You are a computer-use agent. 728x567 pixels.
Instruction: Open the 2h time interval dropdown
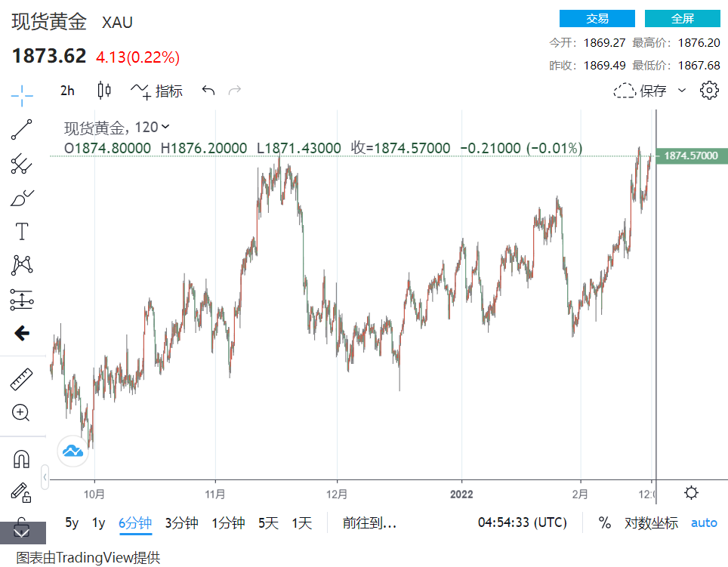tap(67, 91)
